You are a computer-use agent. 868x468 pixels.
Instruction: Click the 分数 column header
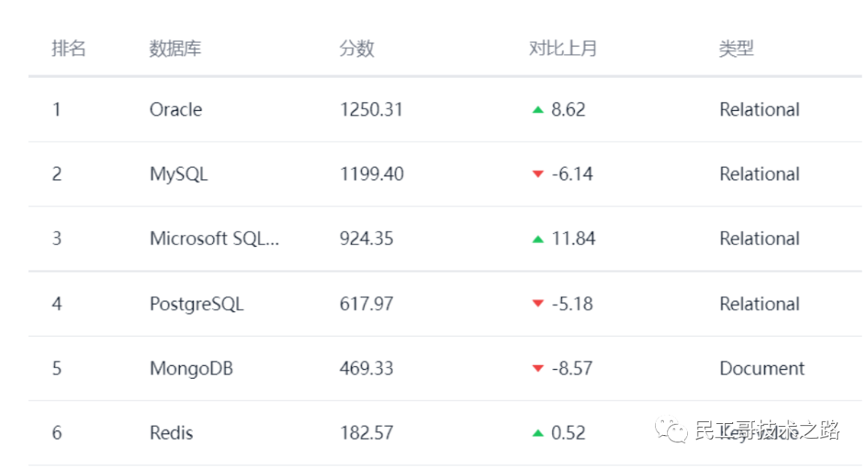(x=357, y=48)
